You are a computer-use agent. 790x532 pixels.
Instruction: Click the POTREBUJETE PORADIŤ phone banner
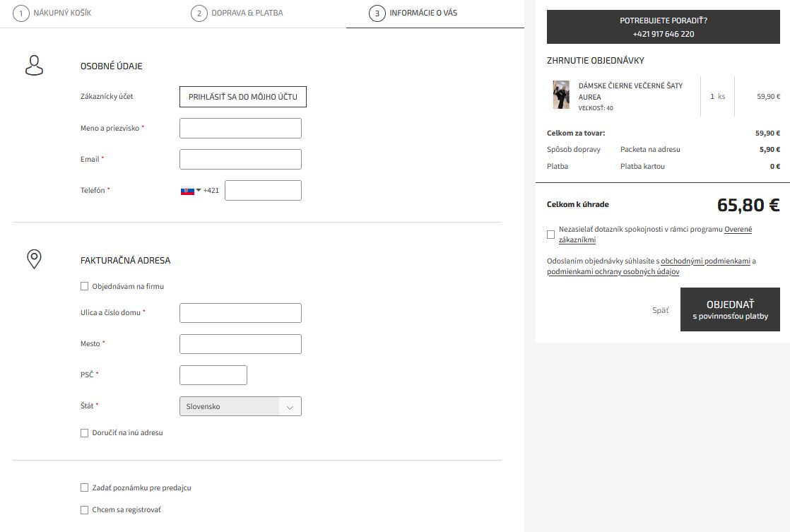[663, 26]
